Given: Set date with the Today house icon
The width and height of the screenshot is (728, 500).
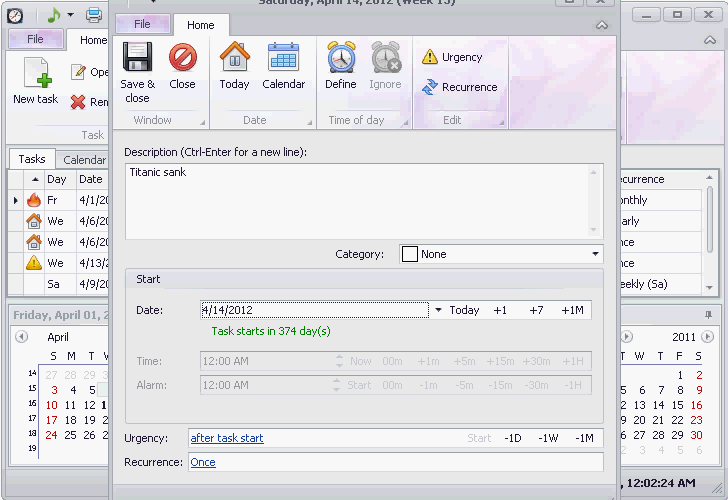Looking at the screenshot, I should [x=234, y=57].
